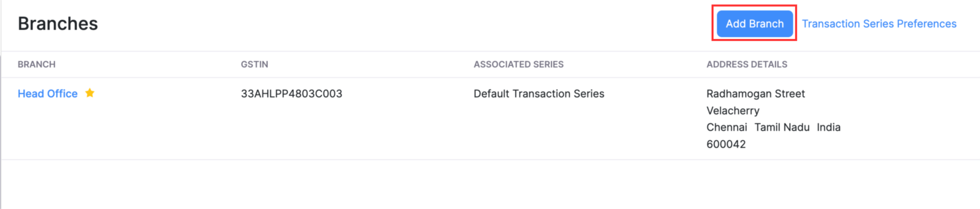The image size is (980, 209).
Task: Click the Tamil Nadu state text
Action: coord(781,127)
